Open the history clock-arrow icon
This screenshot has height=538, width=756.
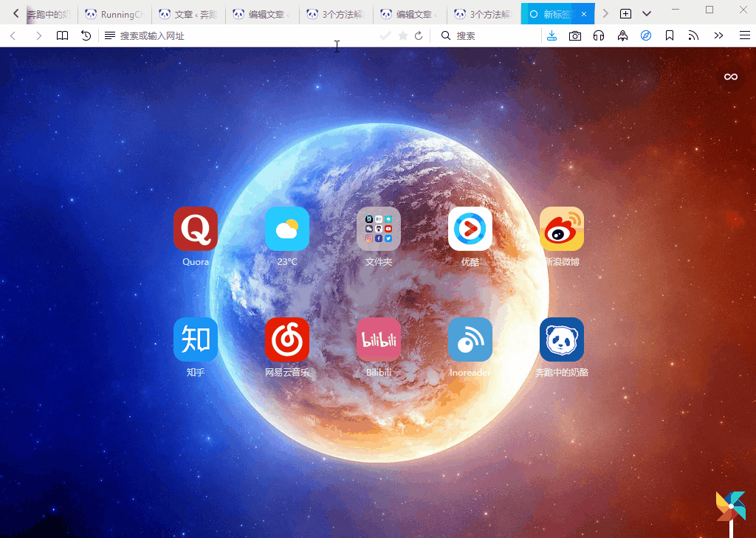click(x=86, y=35)
